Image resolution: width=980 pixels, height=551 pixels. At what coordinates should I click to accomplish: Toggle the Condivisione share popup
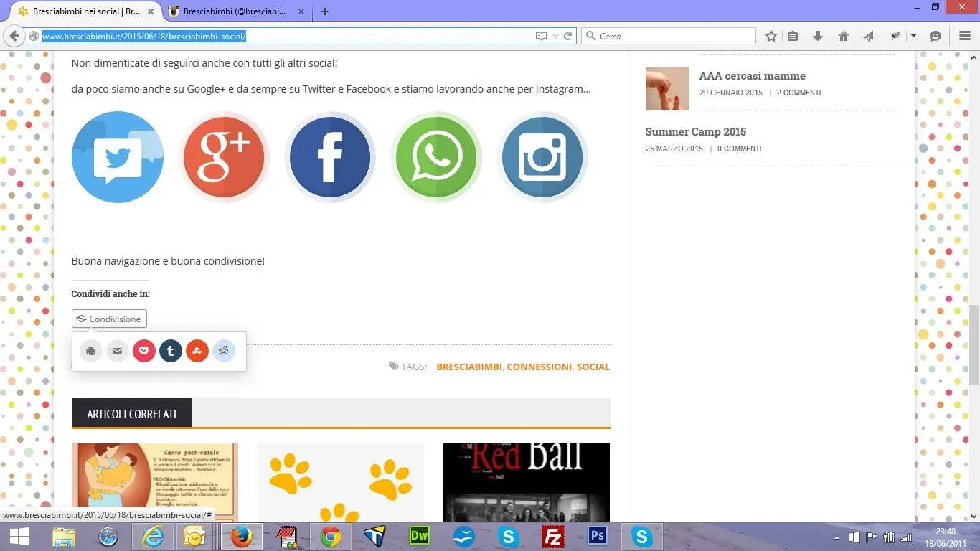(x=109, y=319)
